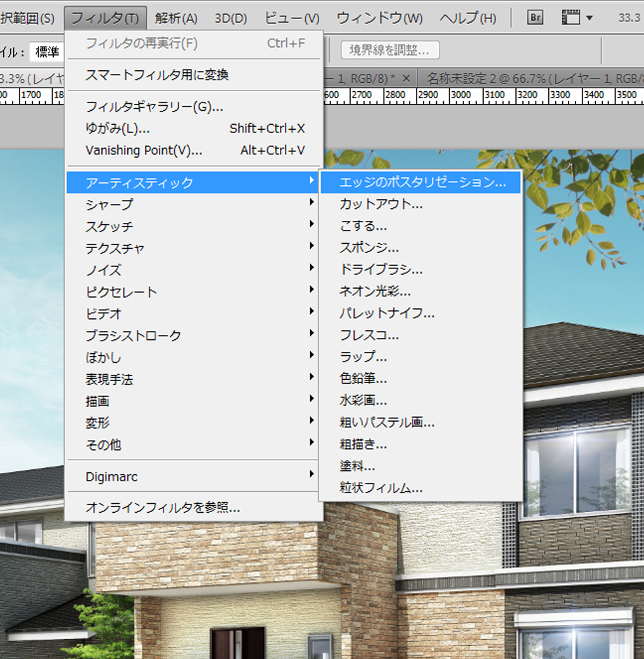Viewport: 644px width, 659px height.
Task: Expand the Digimarc submenu arrow
Action: click(312, 474)
